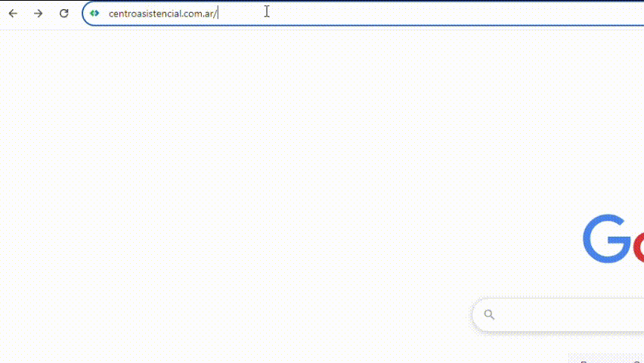Click the forward navigation arrow
This screenshot has width=644, height=363.
pyautogui.click(x=39, y=13)
